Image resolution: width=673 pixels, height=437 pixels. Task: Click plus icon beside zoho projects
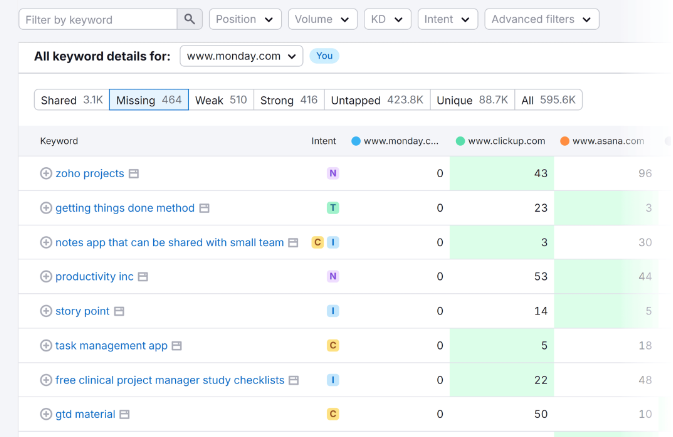coord(46,174)
